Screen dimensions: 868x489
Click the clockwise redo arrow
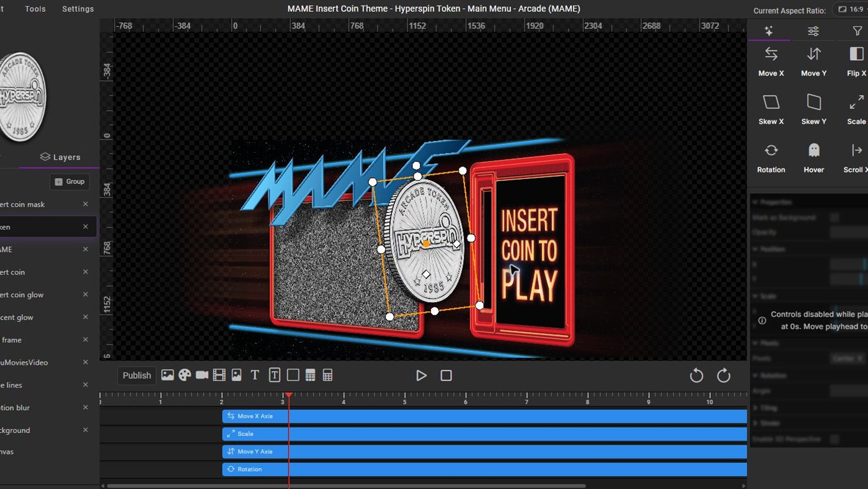coord(724,375)
